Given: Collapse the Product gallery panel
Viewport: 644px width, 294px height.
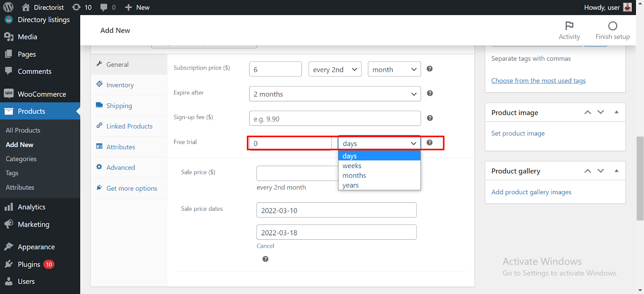Looking at the screenshot, I should [617, 171].
